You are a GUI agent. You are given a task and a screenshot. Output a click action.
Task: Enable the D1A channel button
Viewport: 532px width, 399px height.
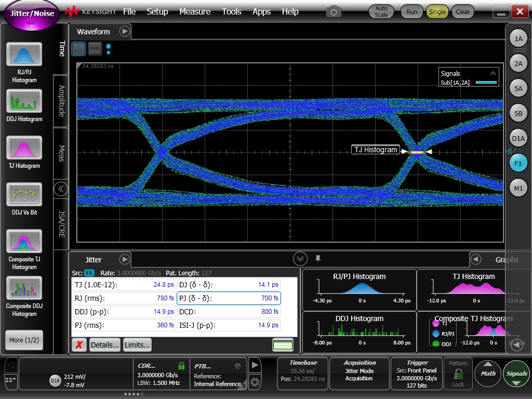click(x=518, y=138)
